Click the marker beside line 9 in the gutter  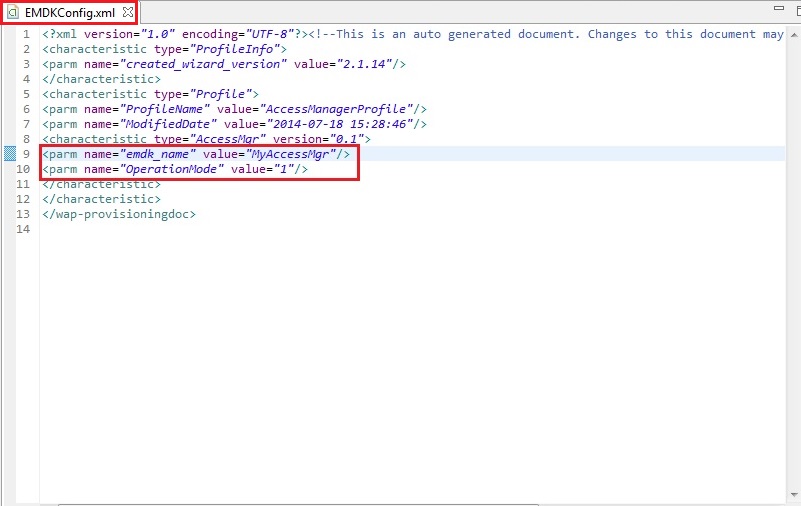pos(9,154)
